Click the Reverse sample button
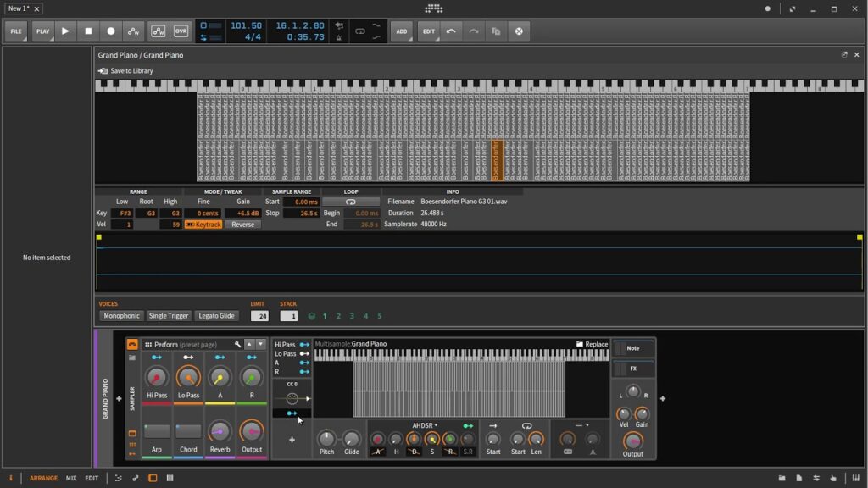Viewport: 868px width, 488px height. 242,225
